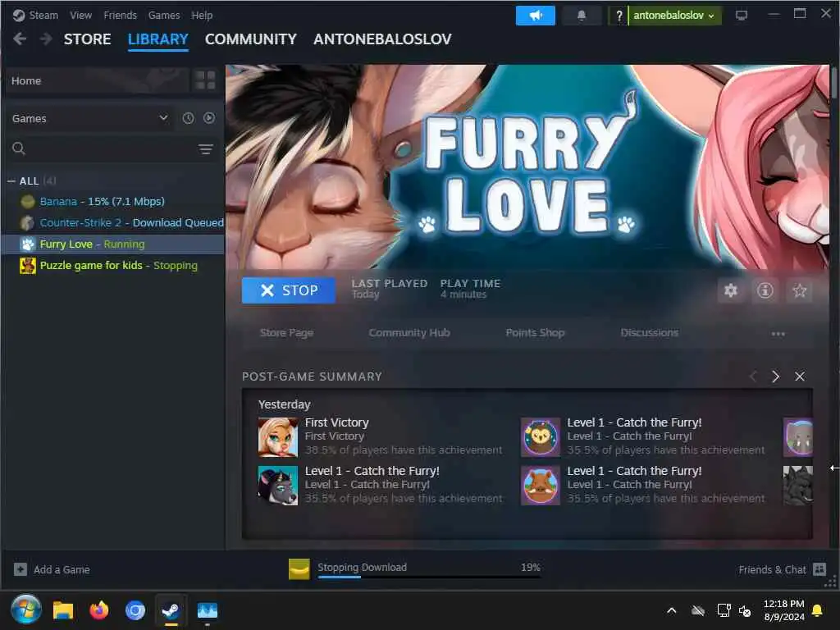Image resolution: width=840 pixels, height=630 pixels.
Task: Open the Discussions link
Action: 650,333
